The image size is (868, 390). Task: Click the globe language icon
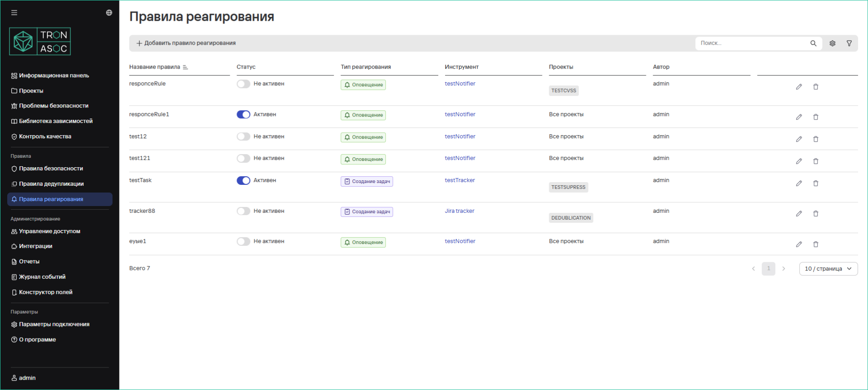click(x=109, y=13)
